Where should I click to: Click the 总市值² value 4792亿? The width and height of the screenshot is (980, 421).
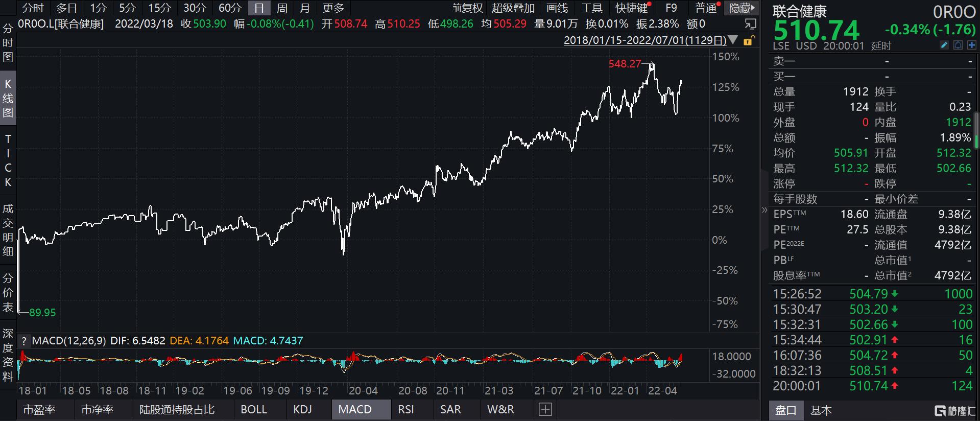[953, 275]
